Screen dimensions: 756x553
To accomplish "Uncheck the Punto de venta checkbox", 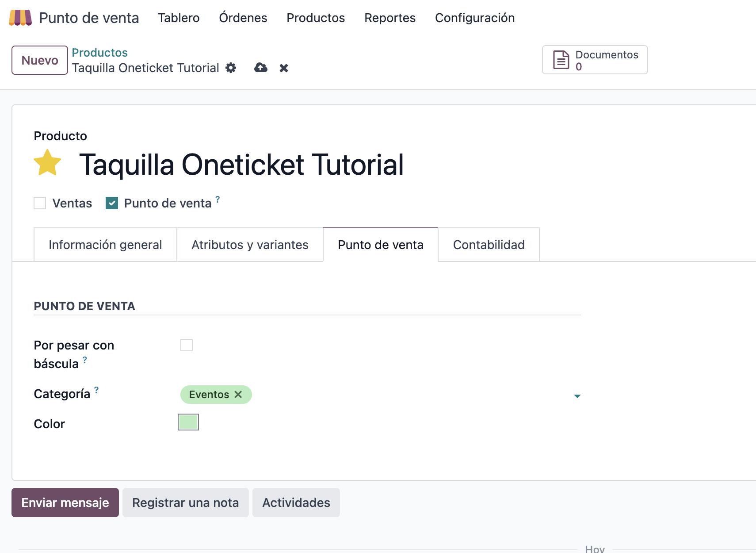I will coord(112,203).
